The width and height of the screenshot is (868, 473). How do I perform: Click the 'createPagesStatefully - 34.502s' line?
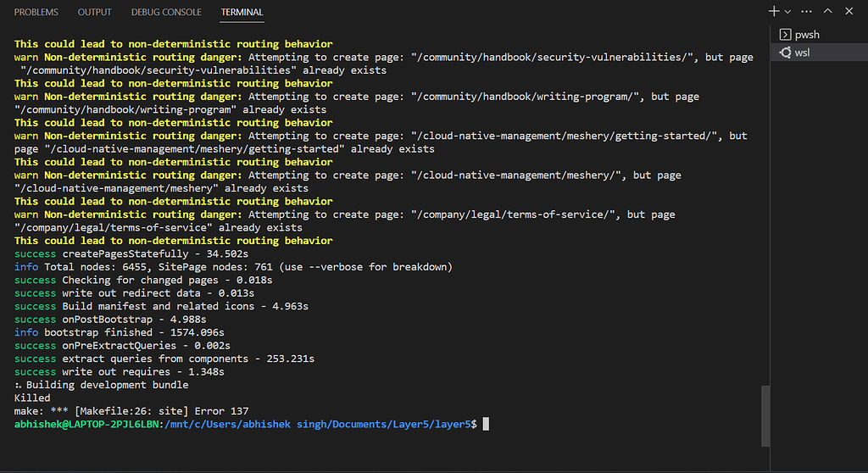(x=131, y=253)
